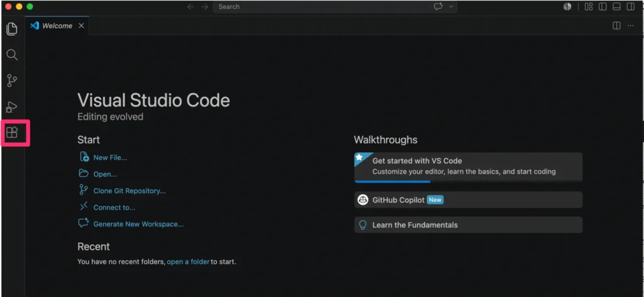The image size is (644, 297).
Task: Go back with the left navigation arrow
Action: pos(190,6)
